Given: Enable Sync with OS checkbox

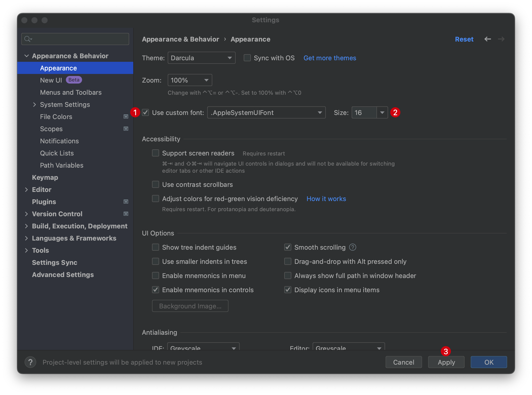Looking at the screenshot, I should 247,58.
